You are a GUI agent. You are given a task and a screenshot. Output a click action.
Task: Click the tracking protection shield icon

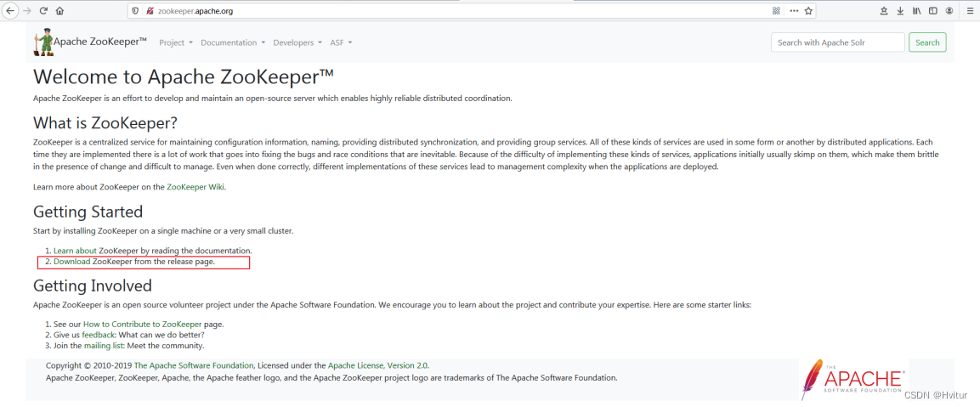pos(136,11)
